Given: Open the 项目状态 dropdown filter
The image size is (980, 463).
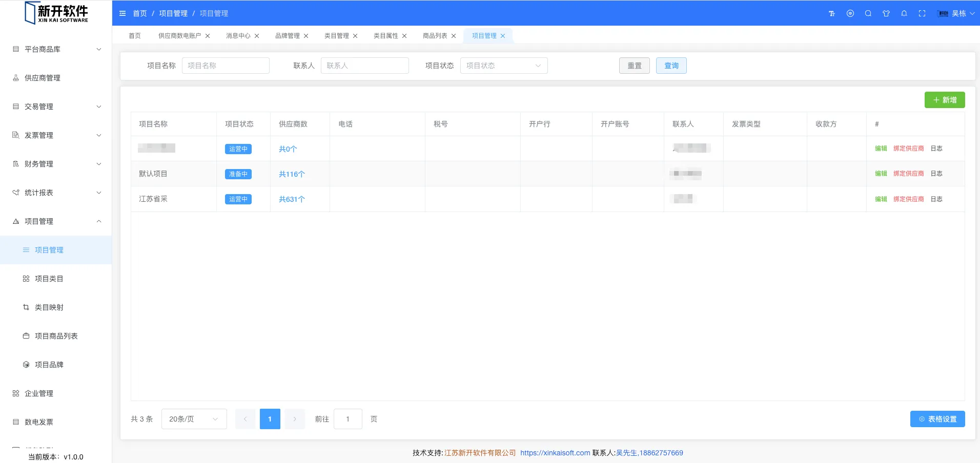Looking at the screenshot, I should 503,66.
